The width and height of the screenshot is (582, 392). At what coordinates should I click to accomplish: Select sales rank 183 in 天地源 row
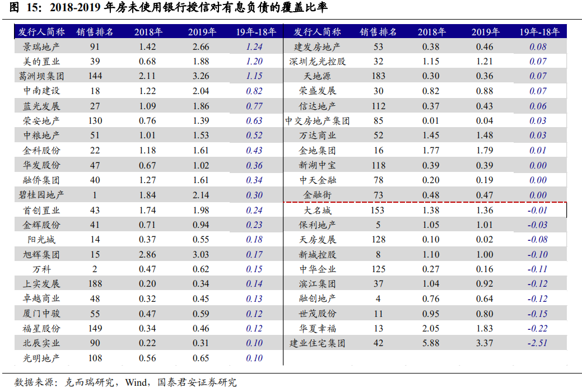[379, 76]
